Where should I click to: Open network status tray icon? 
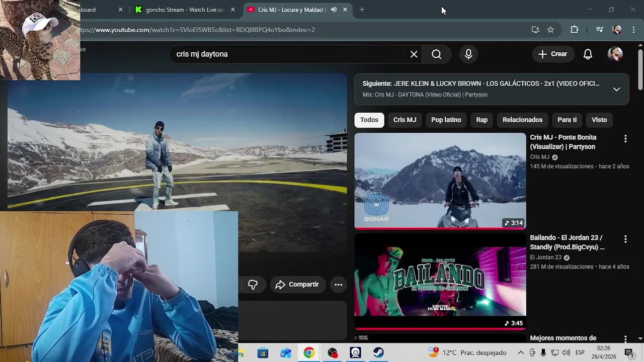click(x=555, y=353)
